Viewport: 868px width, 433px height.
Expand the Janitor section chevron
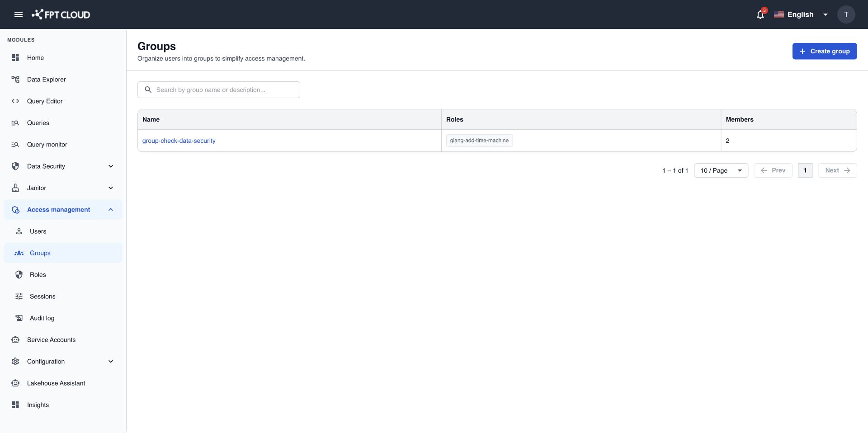[111, 188]
